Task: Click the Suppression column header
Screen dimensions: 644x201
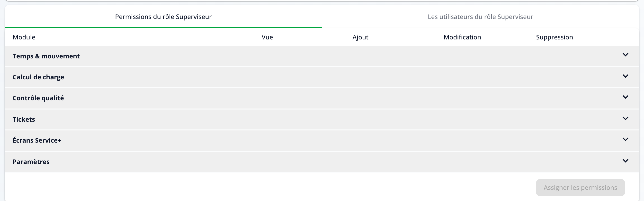Action: 554,37
